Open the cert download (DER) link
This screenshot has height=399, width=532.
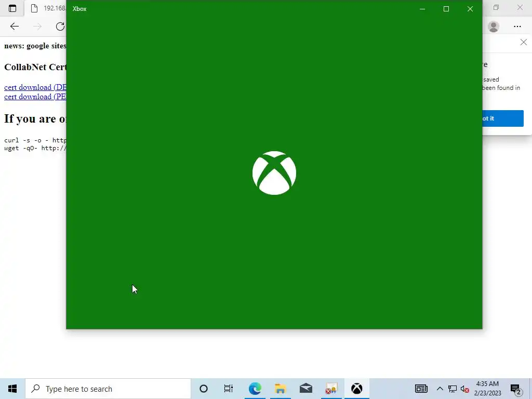tap(35, 87)
